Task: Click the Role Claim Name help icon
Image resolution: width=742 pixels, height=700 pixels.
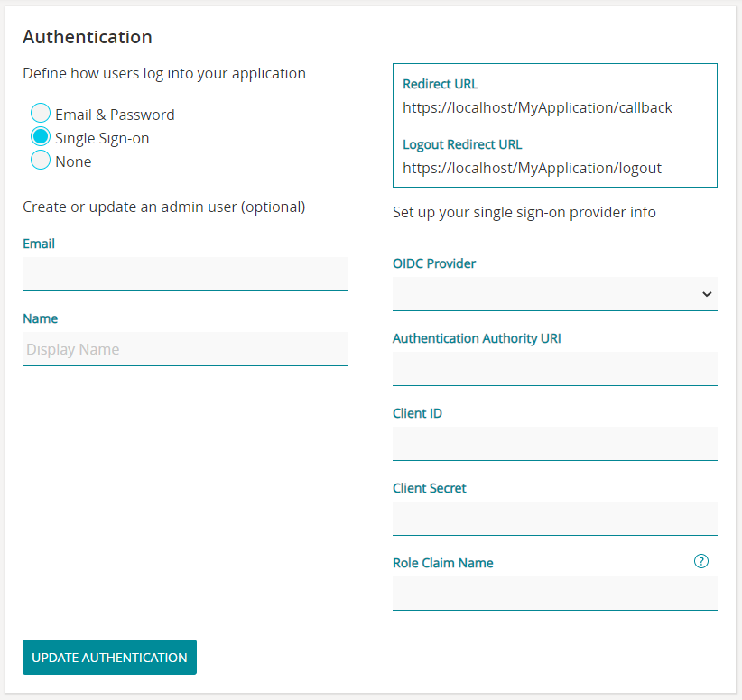Action: click(x=701, y=561)
